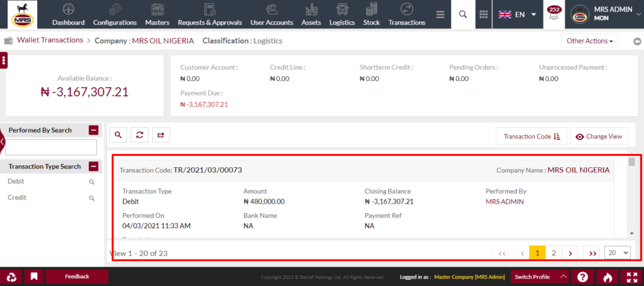
Task: Sort by Transaction Code
Action: [x=532, y=136]
